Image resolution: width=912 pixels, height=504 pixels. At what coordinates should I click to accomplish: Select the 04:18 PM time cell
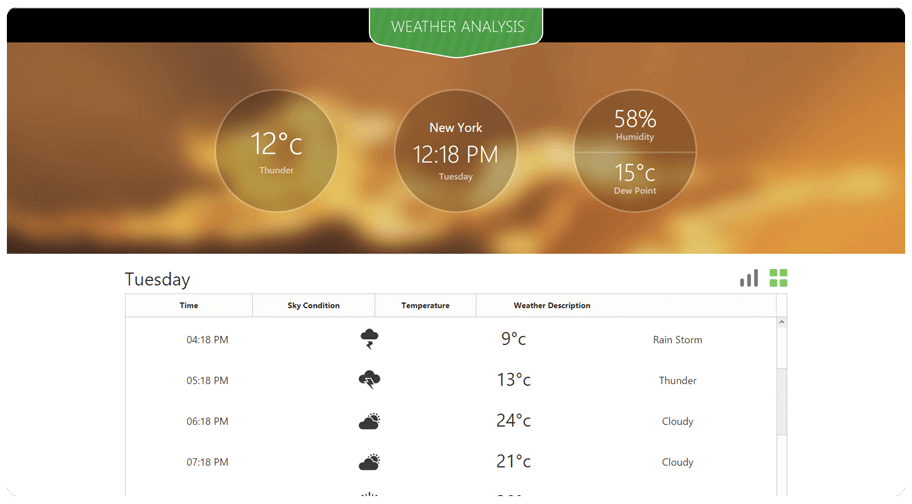pyautogui.click(x=207, y=340)
